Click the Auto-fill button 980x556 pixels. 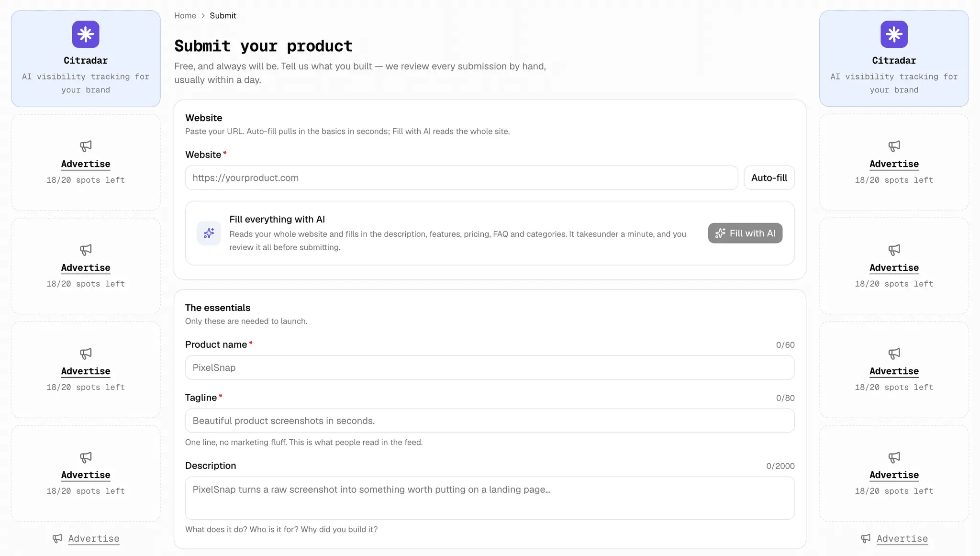pos(769,178)
